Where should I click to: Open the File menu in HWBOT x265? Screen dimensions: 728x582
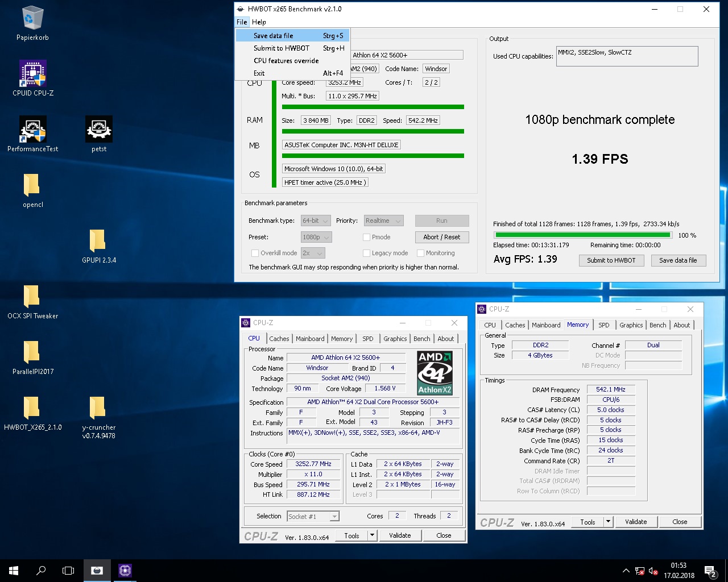(242, 22)
